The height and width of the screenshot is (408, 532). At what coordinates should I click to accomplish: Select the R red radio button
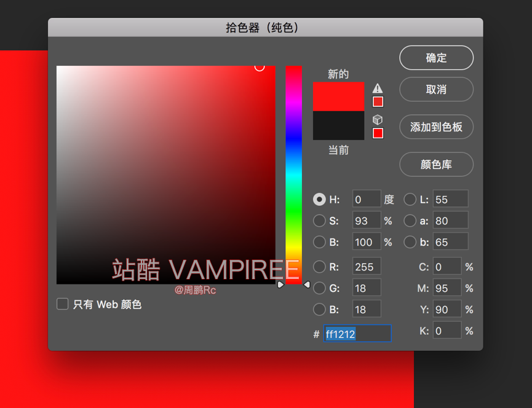pos(319,267)
